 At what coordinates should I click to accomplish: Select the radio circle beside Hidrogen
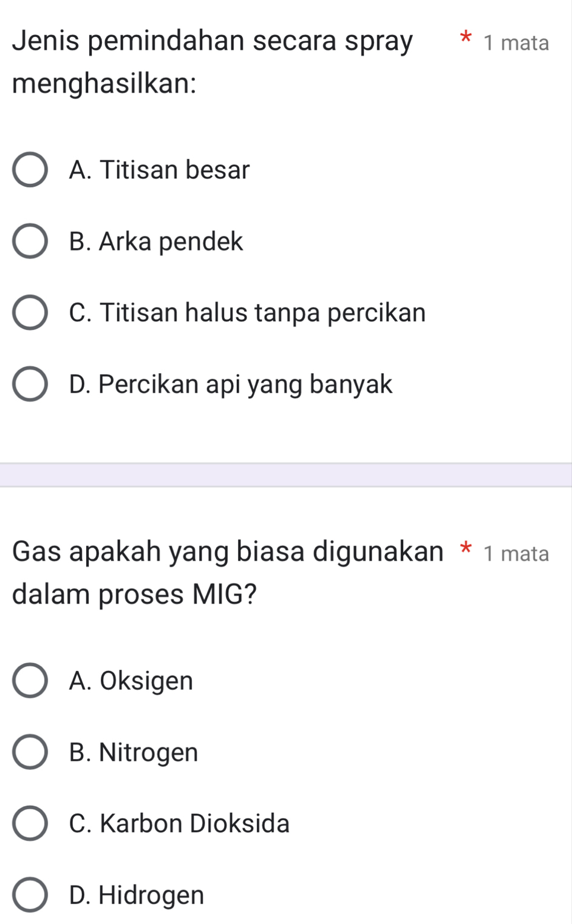(30, 895)
